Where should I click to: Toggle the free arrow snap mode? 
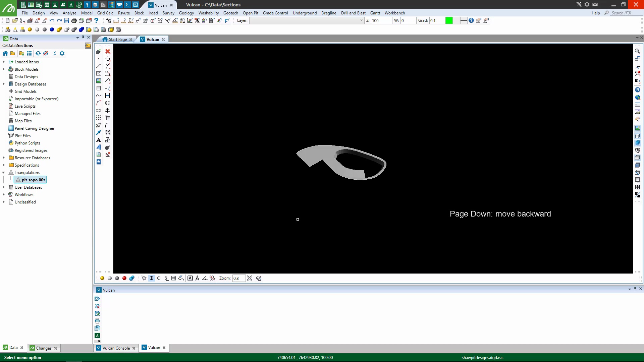click(x=144, y=278)
